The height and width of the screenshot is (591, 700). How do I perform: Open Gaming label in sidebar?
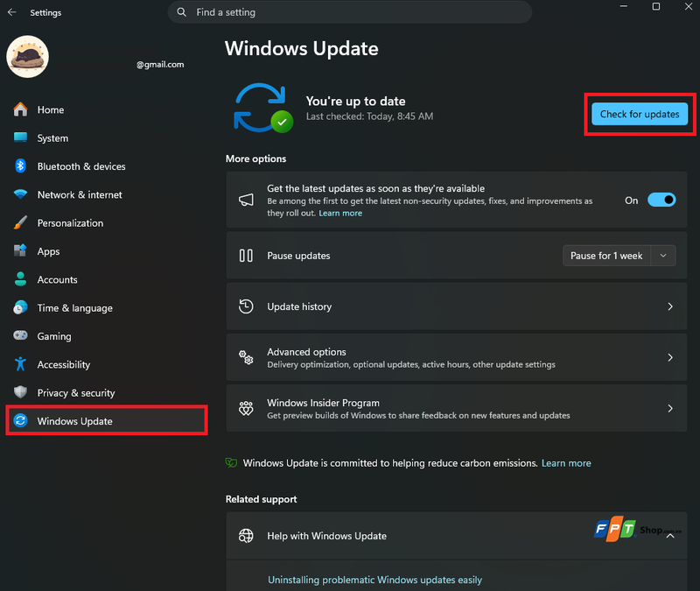(x=54, y=336)
